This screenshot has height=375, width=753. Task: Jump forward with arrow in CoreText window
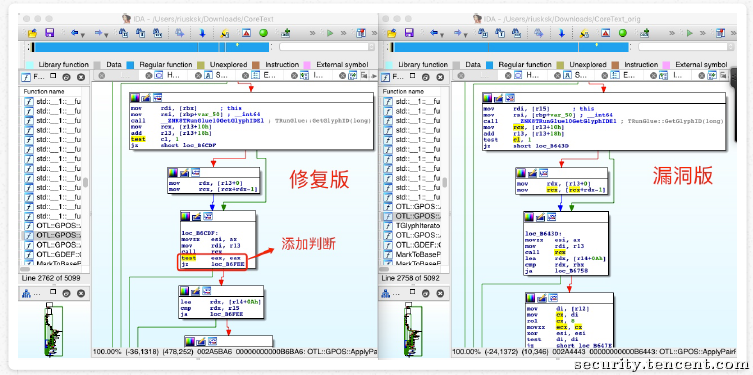point(98,33)
